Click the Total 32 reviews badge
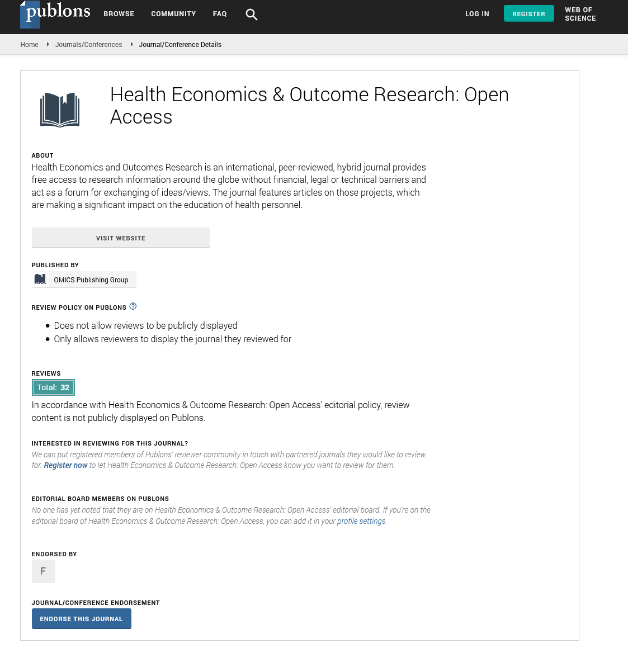628x672 pixels. click(53, 387)
